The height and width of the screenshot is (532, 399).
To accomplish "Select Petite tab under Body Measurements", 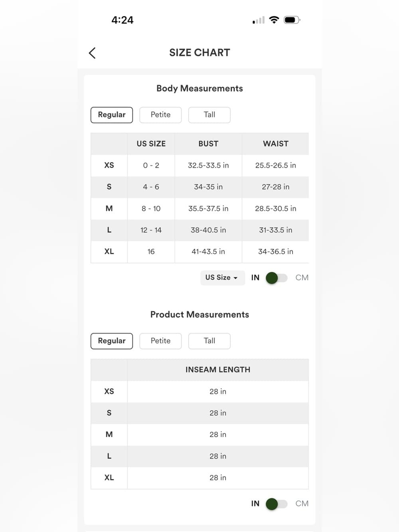I will 160,115.
